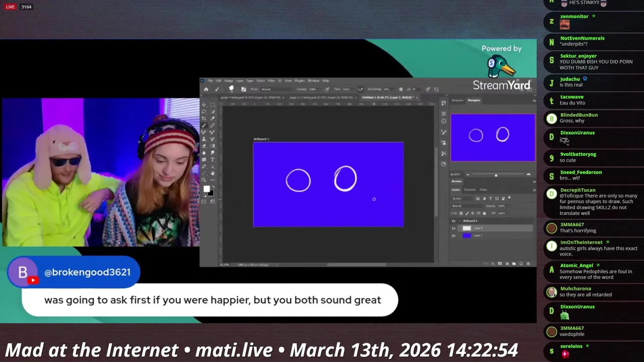Open layer blend mode dropdown
Image resolution: width=644 pixels, height=362 pixels.
click(467, 206)
